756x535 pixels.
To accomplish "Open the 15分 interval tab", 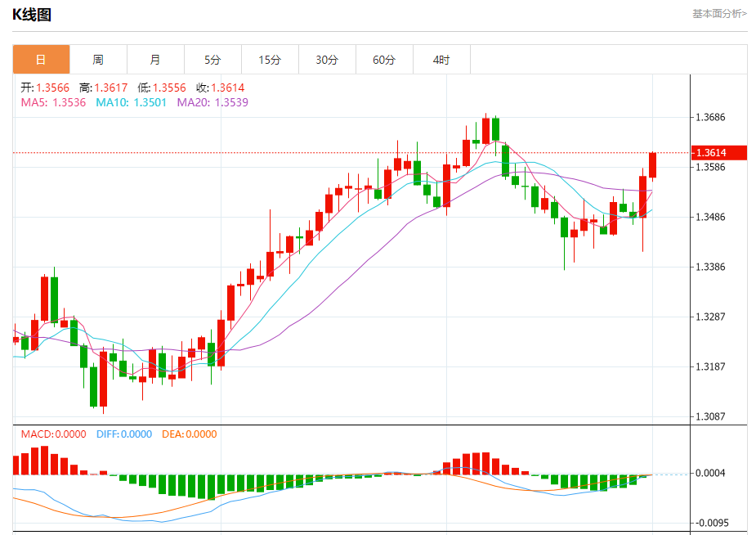I will 270,60.
